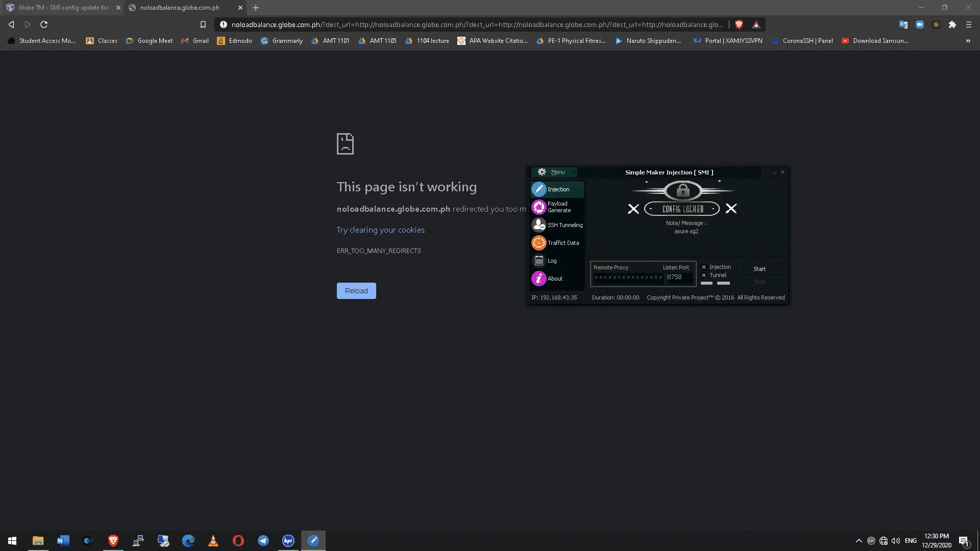Open the volume control in system tray
The image size is (980, 551).
(896, 541)
